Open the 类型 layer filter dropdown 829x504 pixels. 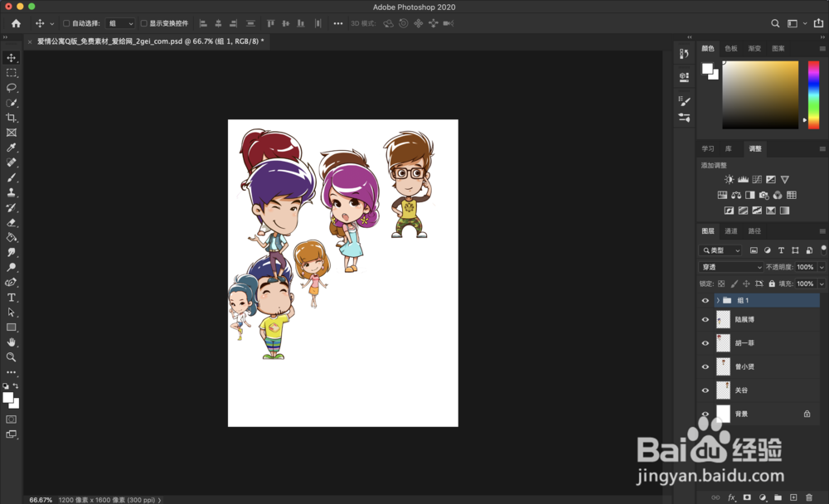click(x=721, y=250)
